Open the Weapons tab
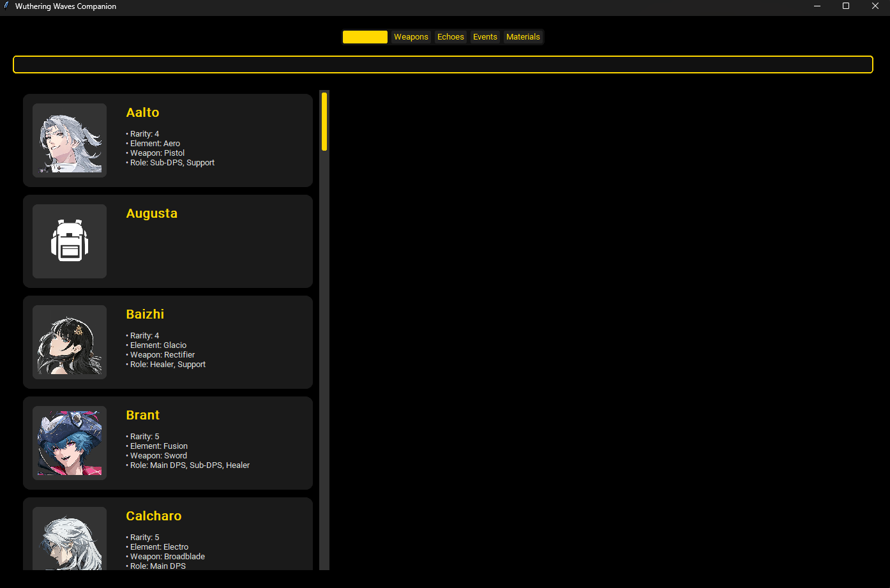 [411, 37]
